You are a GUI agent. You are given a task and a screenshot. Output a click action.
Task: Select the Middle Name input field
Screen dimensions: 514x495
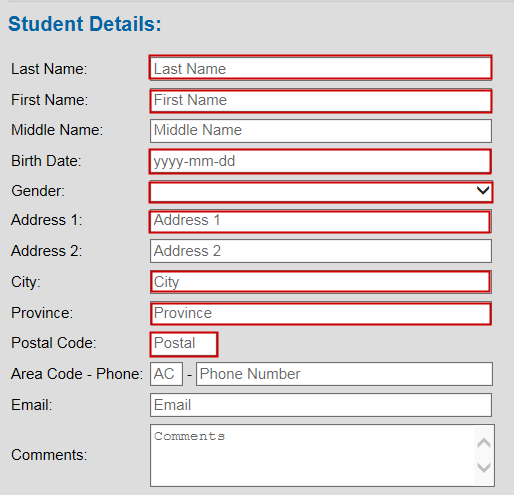[320, 131]
